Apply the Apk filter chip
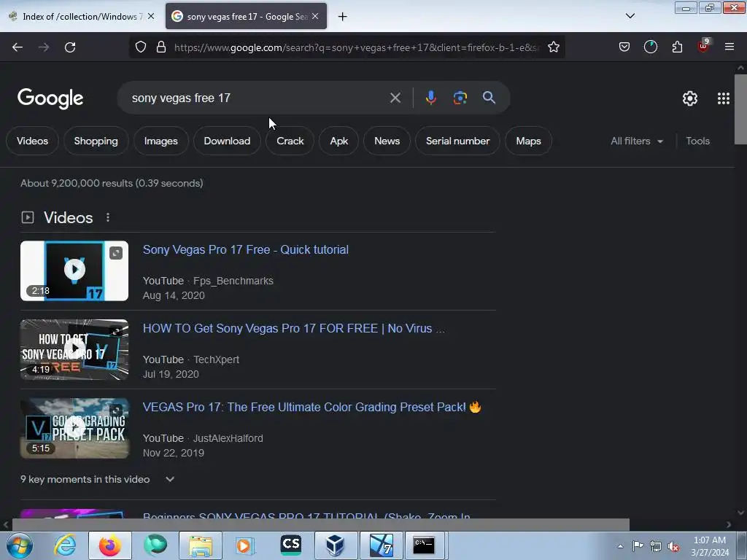 pyautogui.click(x=338, y=141)
